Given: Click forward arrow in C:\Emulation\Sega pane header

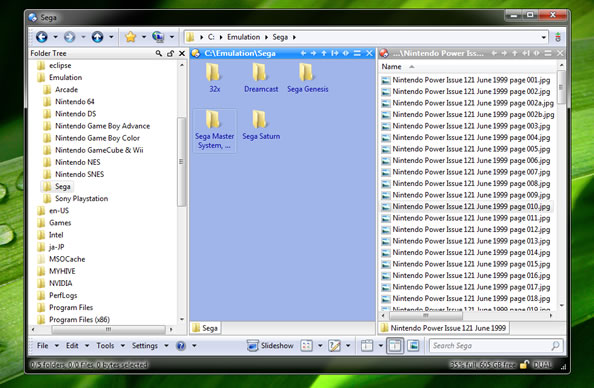Looking at the screenshot, I should (x=313, y=53).
